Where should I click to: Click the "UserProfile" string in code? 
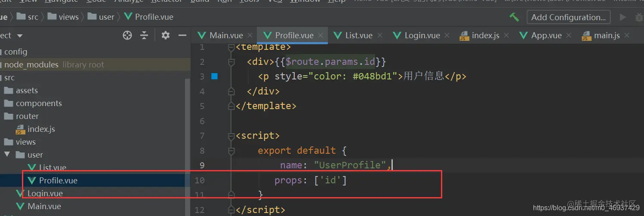350,165
